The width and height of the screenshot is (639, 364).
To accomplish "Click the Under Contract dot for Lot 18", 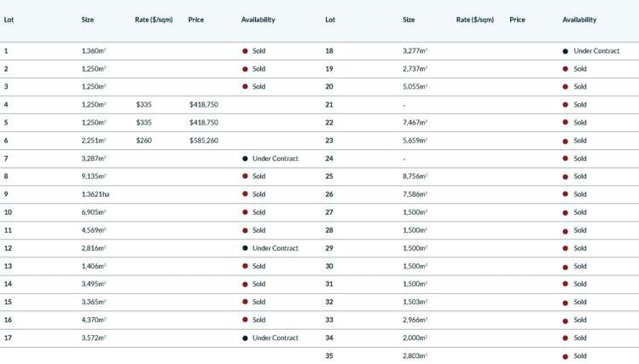I will 566,51.
